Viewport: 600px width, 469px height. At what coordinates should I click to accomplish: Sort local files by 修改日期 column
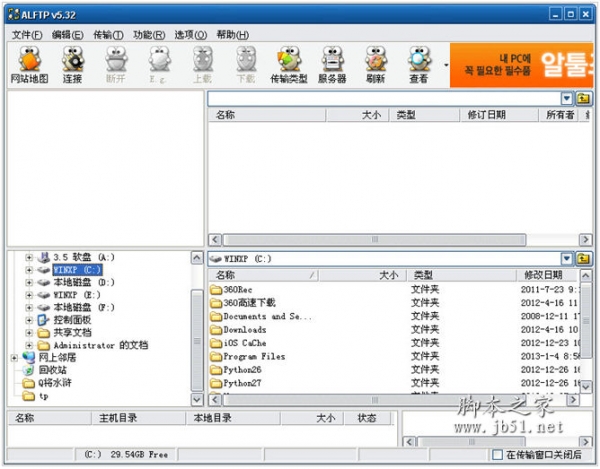(546, 275)
